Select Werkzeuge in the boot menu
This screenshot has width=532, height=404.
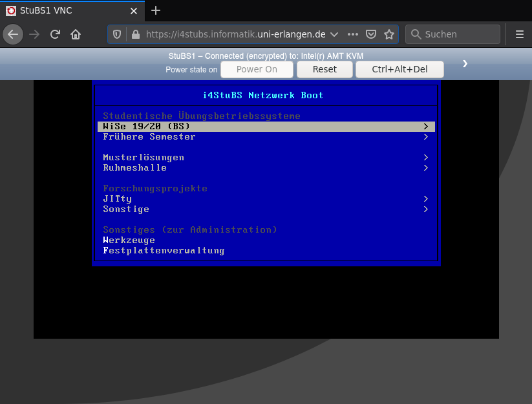tap(129, 240)
